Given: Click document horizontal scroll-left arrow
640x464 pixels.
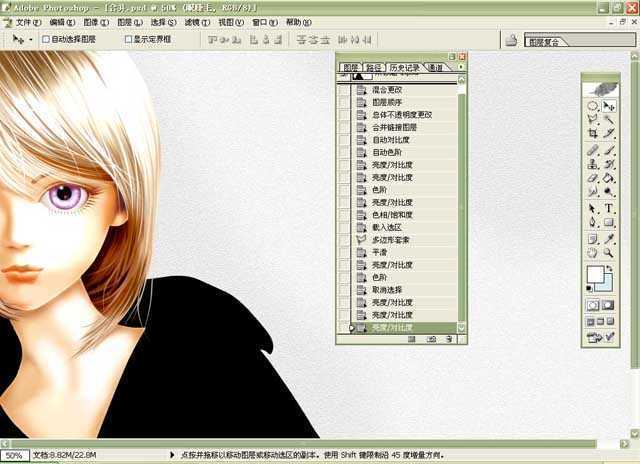Looking at the screenshot, I should click(x=5, y=444).
